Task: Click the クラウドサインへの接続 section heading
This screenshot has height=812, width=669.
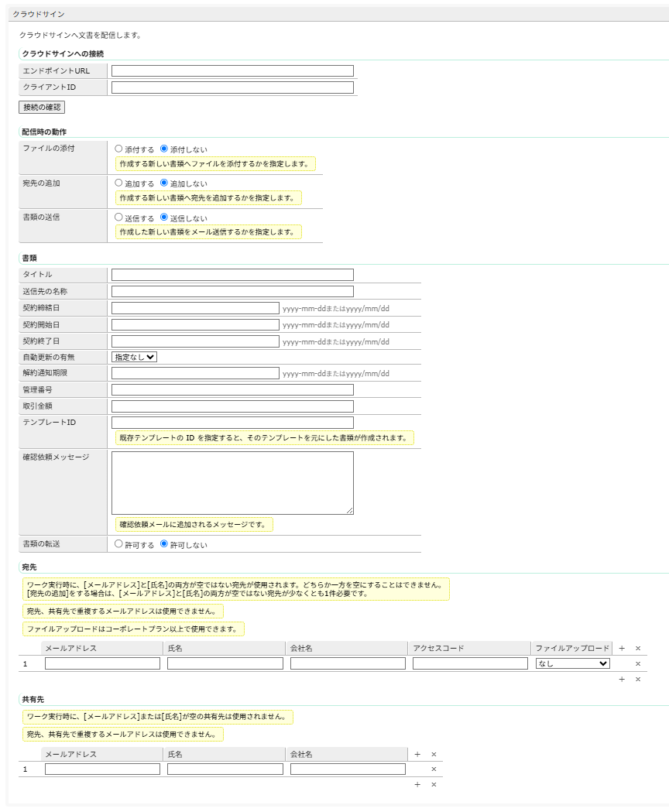Action: click(x=63, y=54)
